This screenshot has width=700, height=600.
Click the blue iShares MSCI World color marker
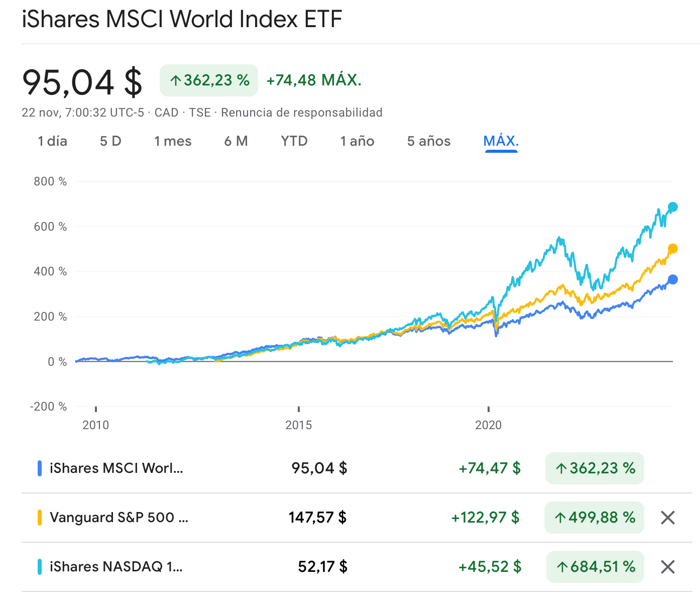point(40,468)
